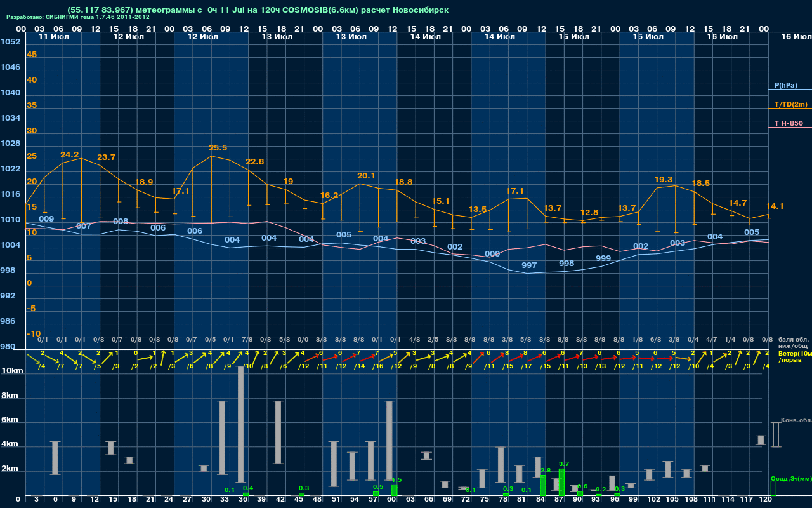
Task: Click the 15.1 temperature label
Action: point(441,201)
